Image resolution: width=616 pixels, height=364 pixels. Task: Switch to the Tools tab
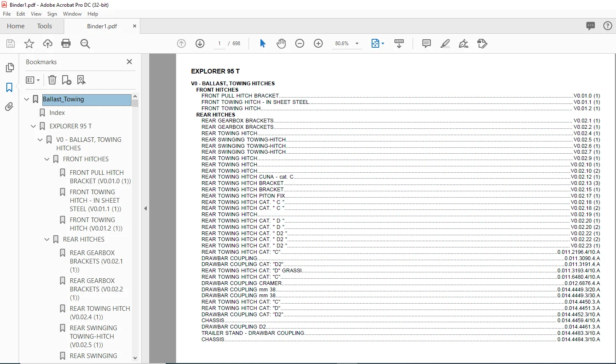click(x=44, y=26)
